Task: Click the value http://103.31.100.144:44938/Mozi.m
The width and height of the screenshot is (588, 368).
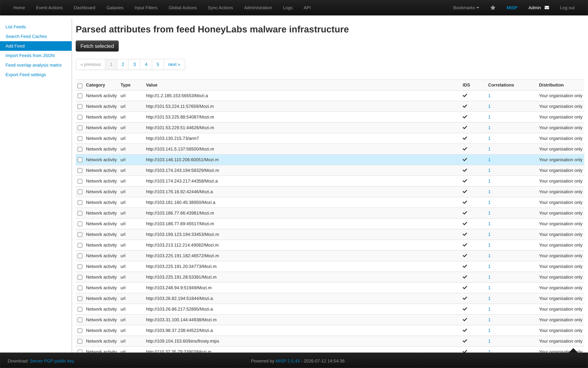Action: click(x=181, y=320)
